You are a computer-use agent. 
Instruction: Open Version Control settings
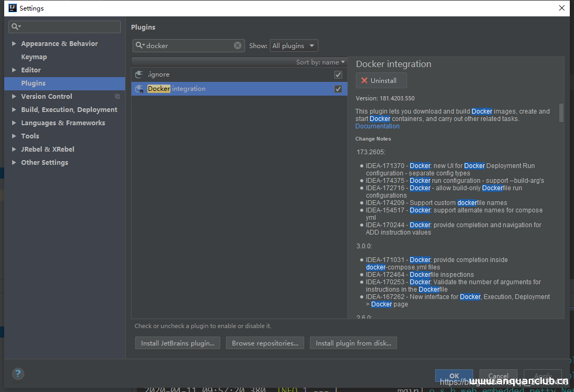[x=46, y=96]
